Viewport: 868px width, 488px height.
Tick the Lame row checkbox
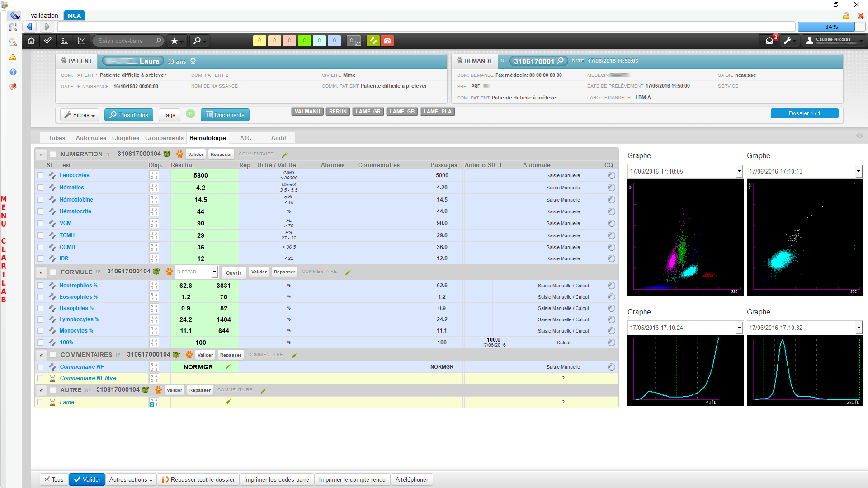40,402
